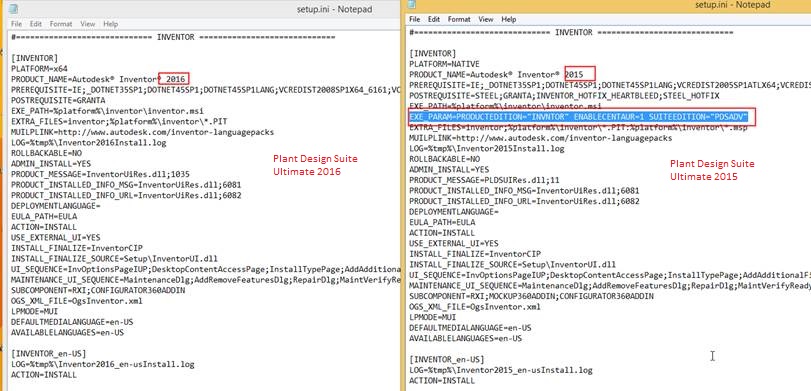Click MAINTENANCE_UI_SEQUENCE line in the right window
Image resolution: width=811 pixels, height=391 pixels.
(x=610, y=285)
